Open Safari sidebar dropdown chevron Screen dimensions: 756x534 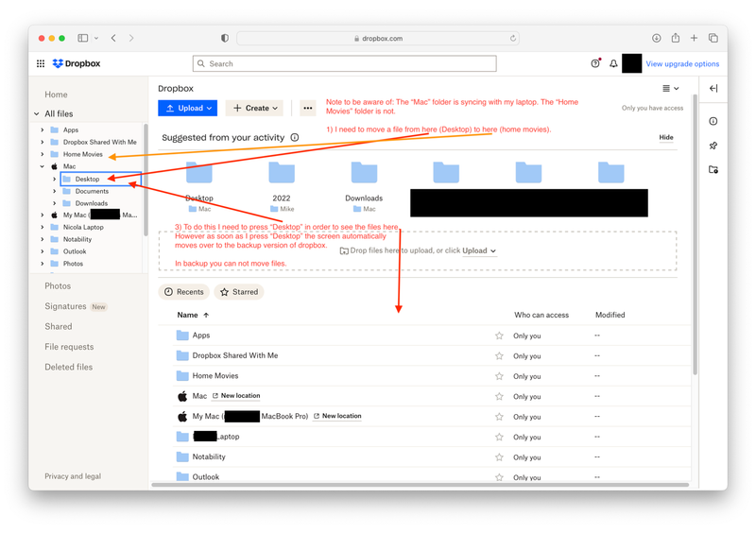pos(96,38)
